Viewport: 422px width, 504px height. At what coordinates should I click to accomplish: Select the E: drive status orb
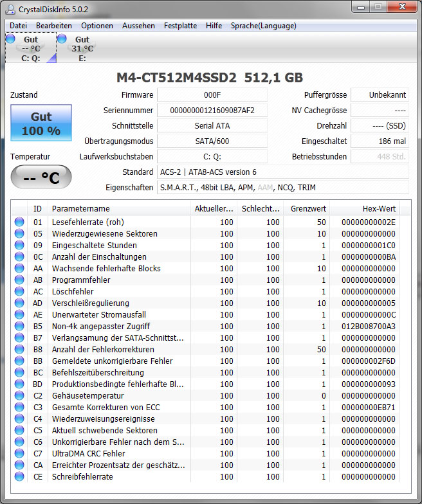[62, 39]
